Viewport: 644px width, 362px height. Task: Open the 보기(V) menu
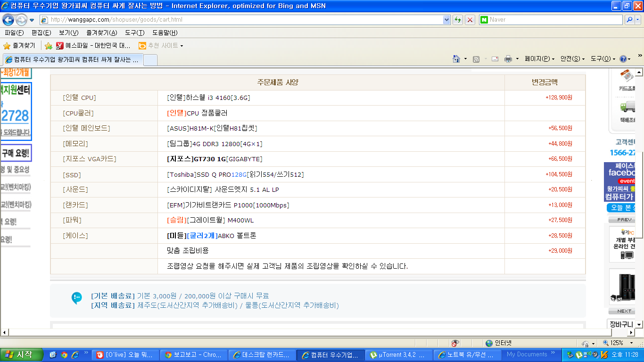click(69, 33)
